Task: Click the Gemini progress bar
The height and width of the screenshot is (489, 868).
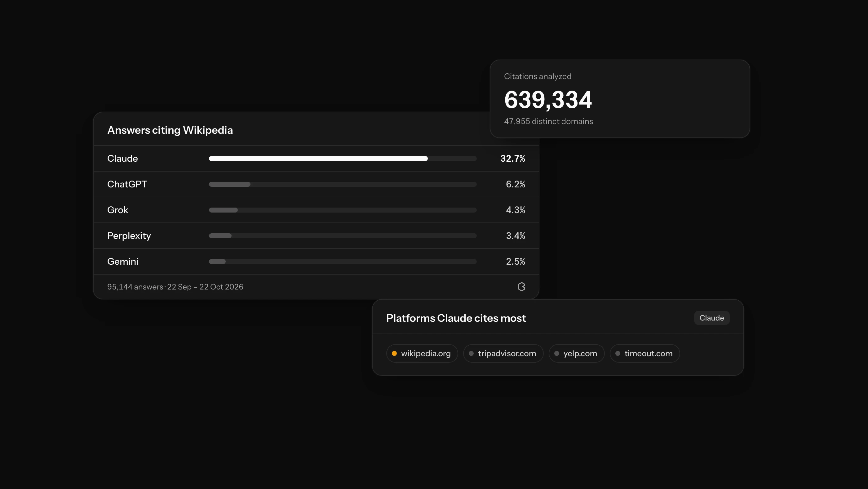Action: (x=343, y=261)
